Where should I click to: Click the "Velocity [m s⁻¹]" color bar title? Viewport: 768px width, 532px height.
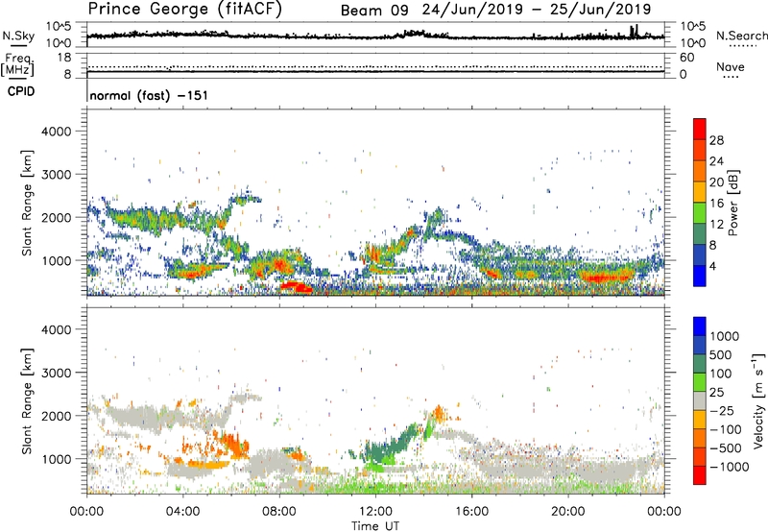click(x=758, y=401)
